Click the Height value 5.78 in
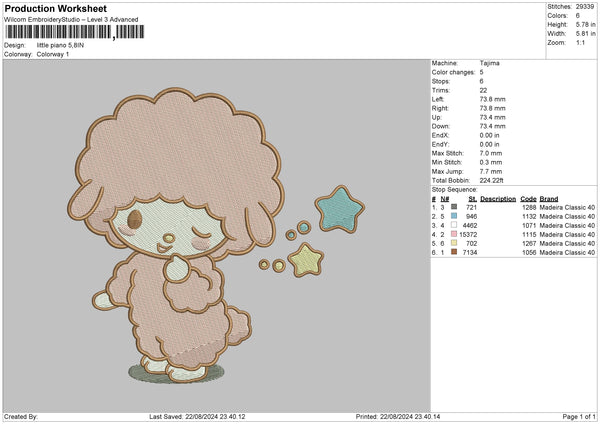 (x=585, y=24)
